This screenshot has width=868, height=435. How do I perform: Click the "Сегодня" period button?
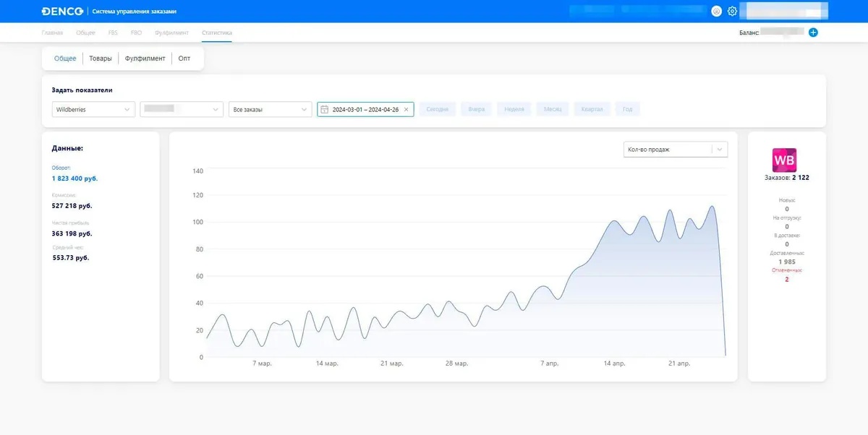(x=438, y=110)
